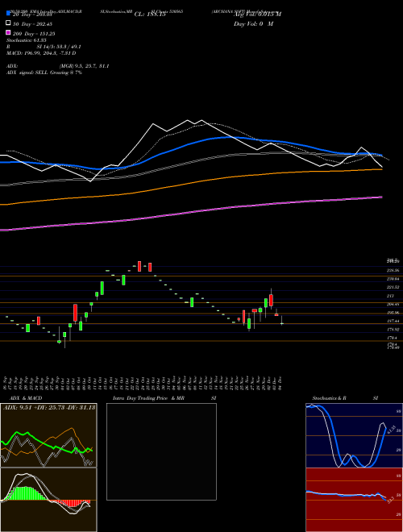Click the 'ADX signal: SELL Growing @ 7%' text
403x532 pixels.
pos(44,73)
